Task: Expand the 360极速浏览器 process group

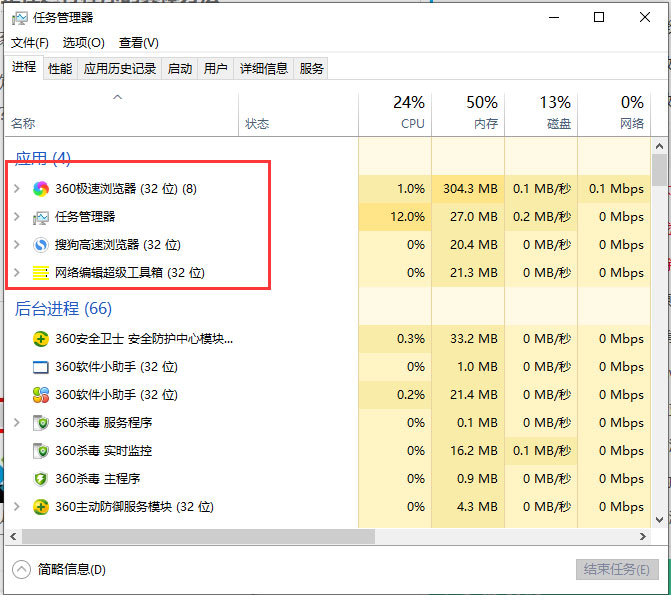Action: [17, 189]
